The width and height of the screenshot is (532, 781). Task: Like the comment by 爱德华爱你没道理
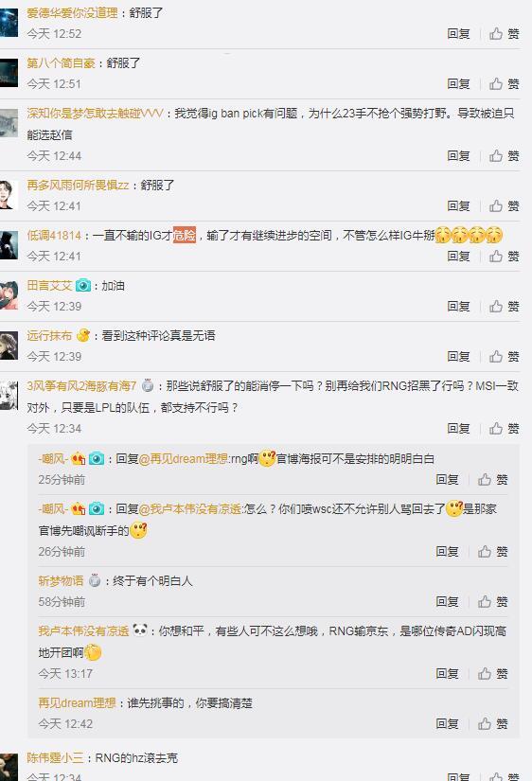point(505,34)
